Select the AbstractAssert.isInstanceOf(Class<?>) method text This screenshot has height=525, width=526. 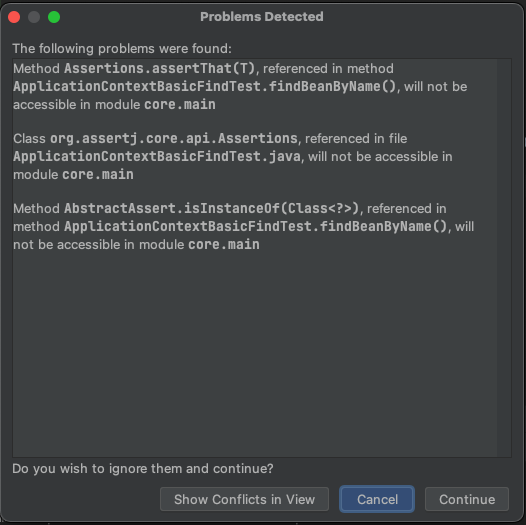tap(211, 208)
